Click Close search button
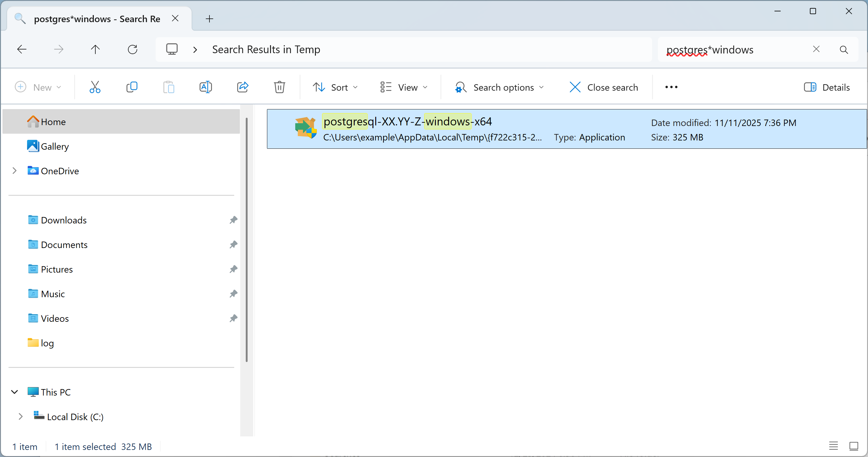This screenshot has width=868, height=457. click(603, 87)
